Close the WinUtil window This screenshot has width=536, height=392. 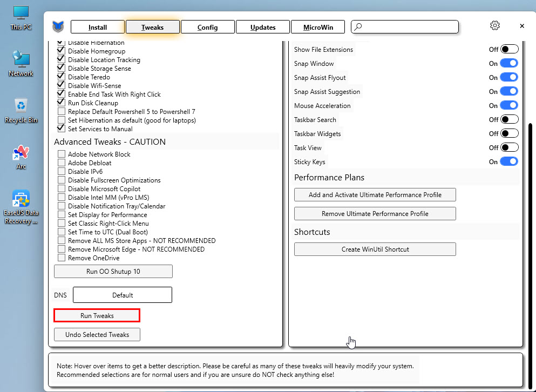pos(521,26)
